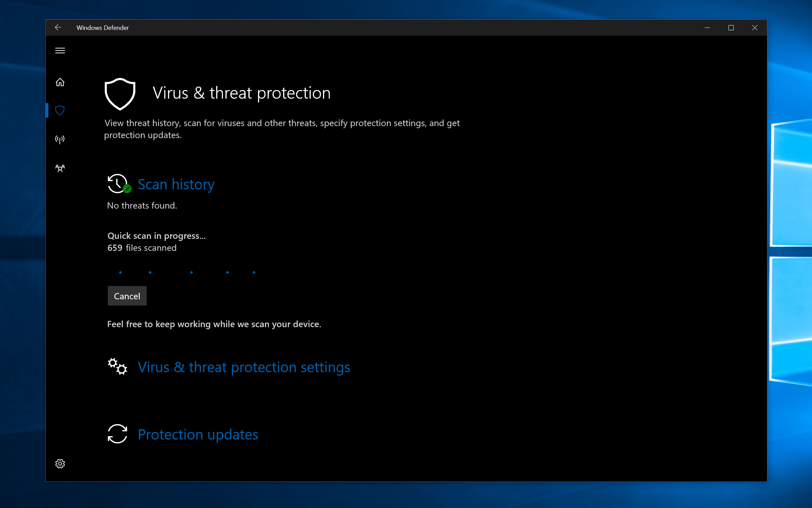
Task: Expand the Scan history section
Action: [176, 183]
